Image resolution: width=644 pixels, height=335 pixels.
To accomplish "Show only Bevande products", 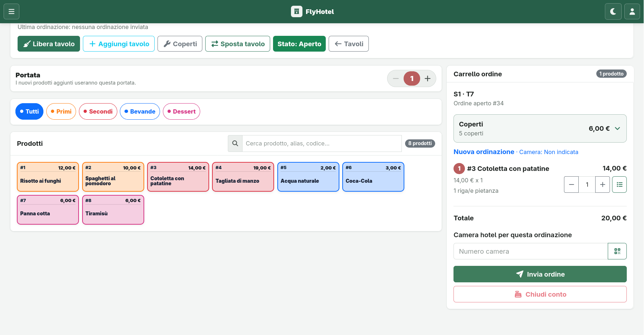I will (x=140, y=111).
